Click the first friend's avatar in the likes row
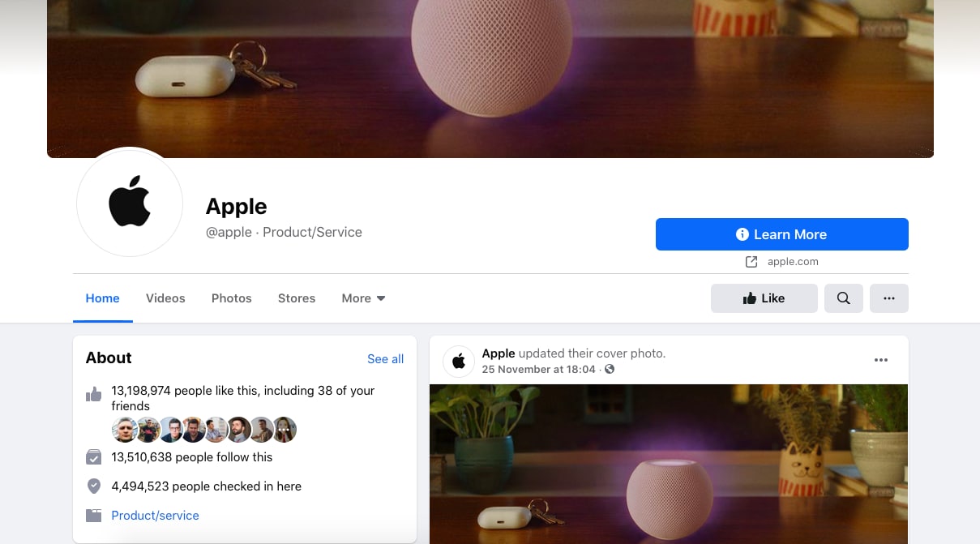The height and width of the screenshot is (544, 980). click(125, 430)
